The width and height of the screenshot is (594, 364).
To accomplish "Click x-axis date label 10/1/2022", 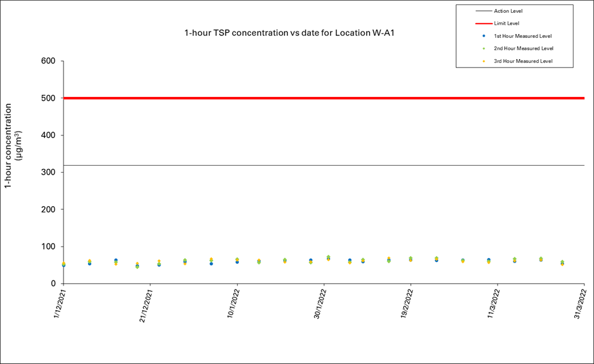I will coord(233,304).
